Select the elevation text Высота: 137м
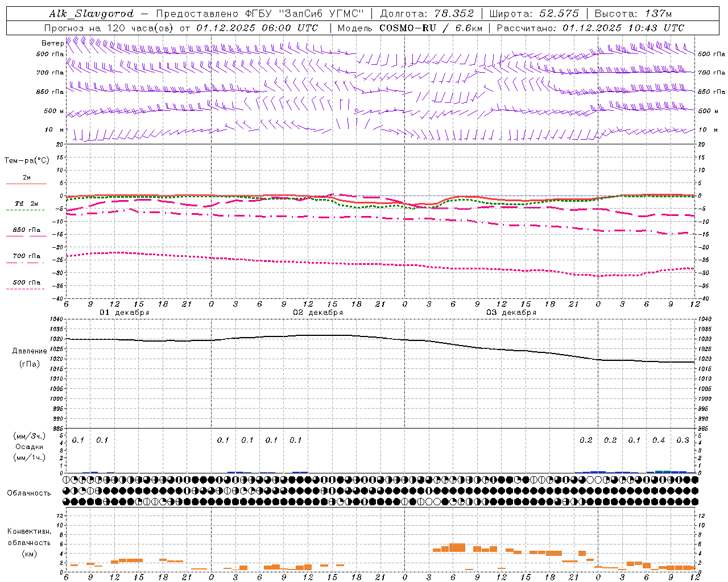The image size is (728, 582). tap(633, 14)
